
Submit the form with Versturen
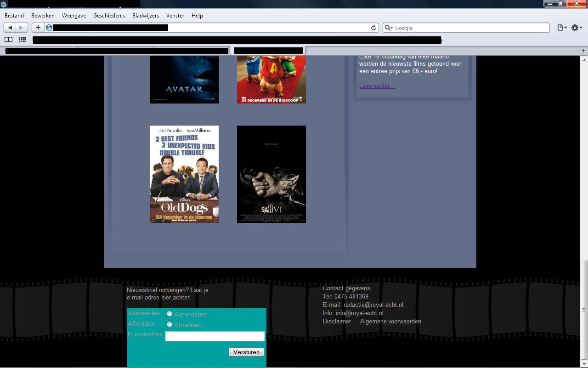pos(246,352)
